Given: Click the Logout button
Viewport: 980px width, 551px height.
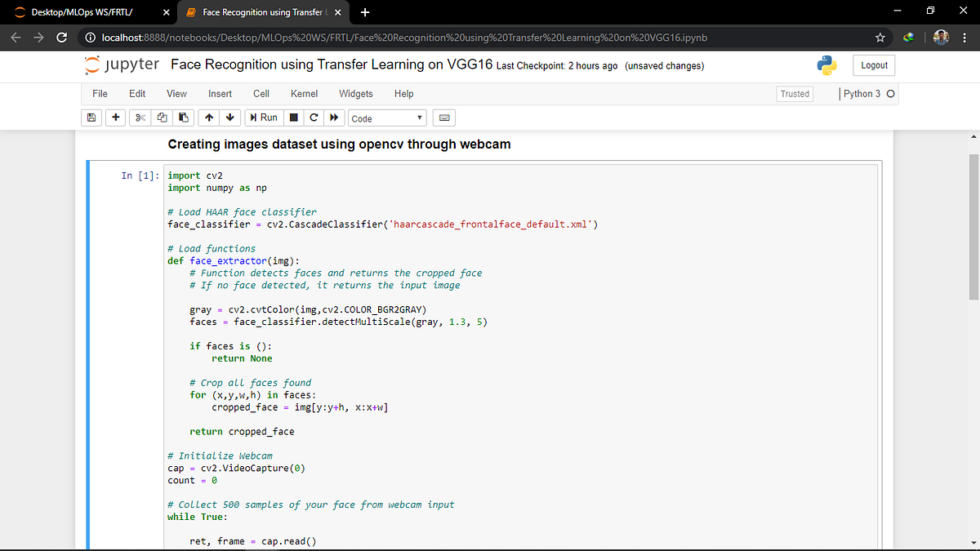Looking at the screenshot, I should [875, 65].
